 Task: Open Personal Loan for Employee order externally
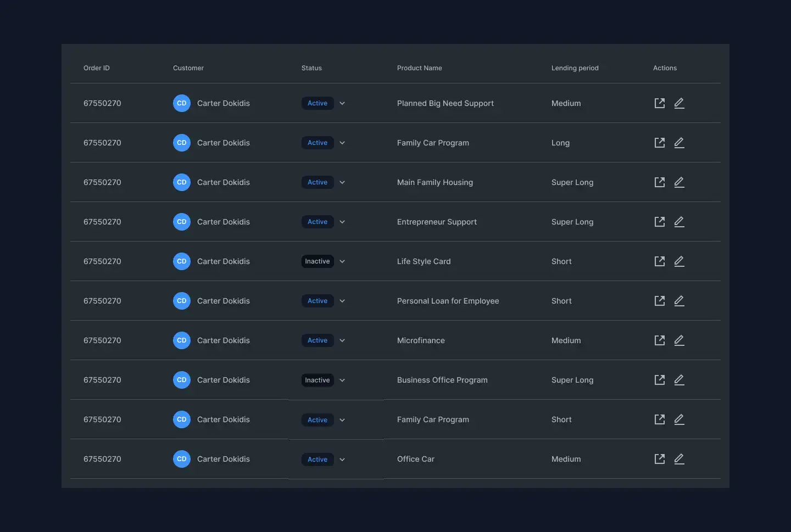660,301
